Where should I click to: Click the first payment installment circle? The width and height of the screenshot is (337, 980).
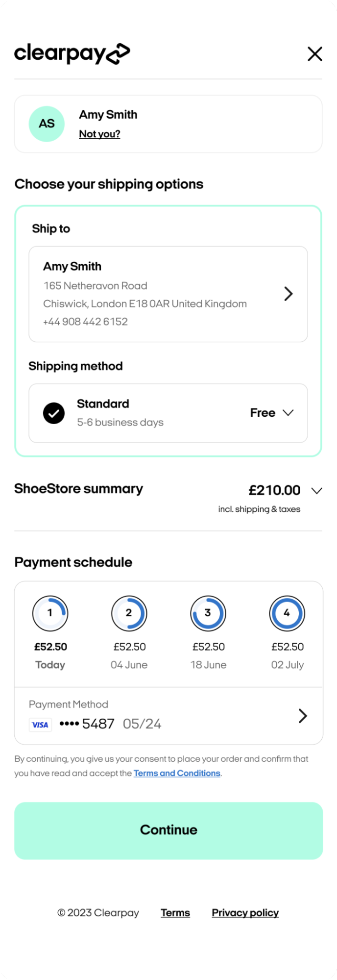pos(50,613)
